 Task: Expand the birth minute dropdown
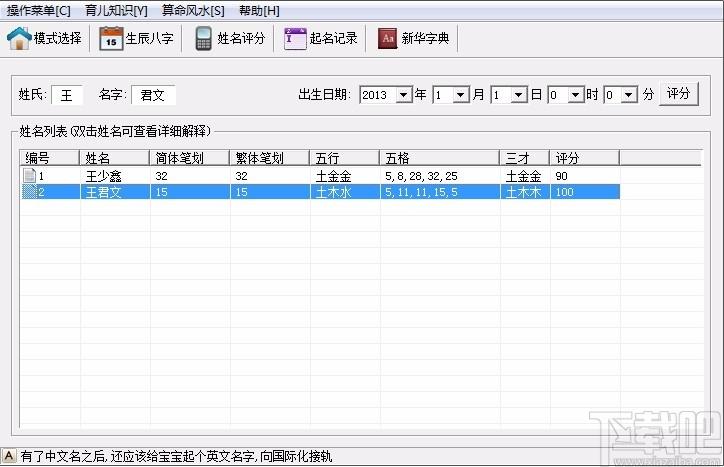point(629,95)
